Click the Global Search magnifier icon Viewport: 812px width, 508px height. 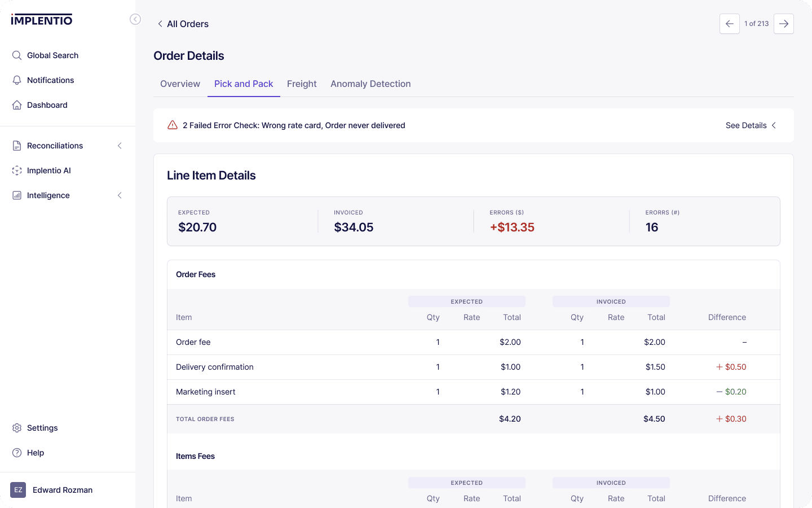point(17,55)
